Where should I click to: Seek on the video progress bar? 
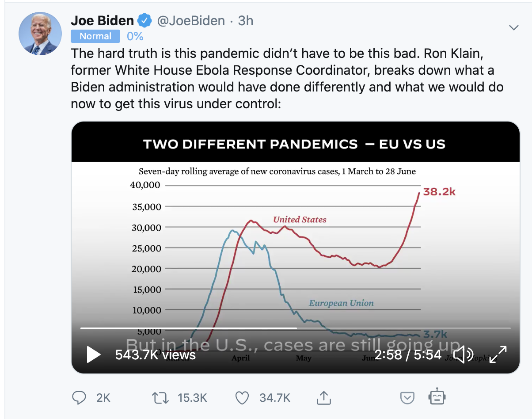(295, 328)
